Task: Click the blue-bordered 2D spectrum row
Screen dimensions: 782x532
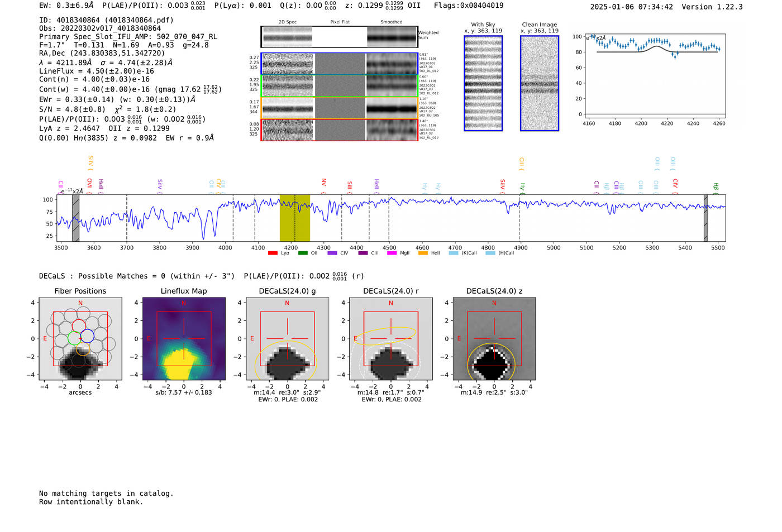Action: pos(340,64)
